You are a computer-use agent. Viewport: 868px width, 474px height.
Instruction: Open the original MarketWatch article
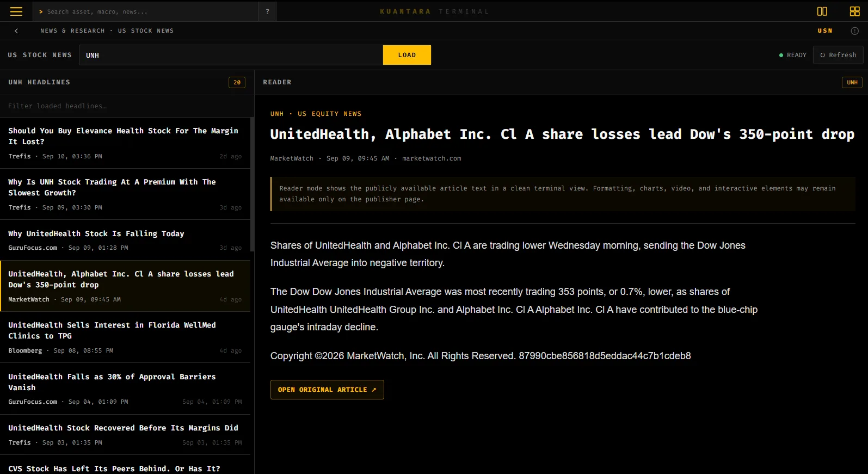327,390
